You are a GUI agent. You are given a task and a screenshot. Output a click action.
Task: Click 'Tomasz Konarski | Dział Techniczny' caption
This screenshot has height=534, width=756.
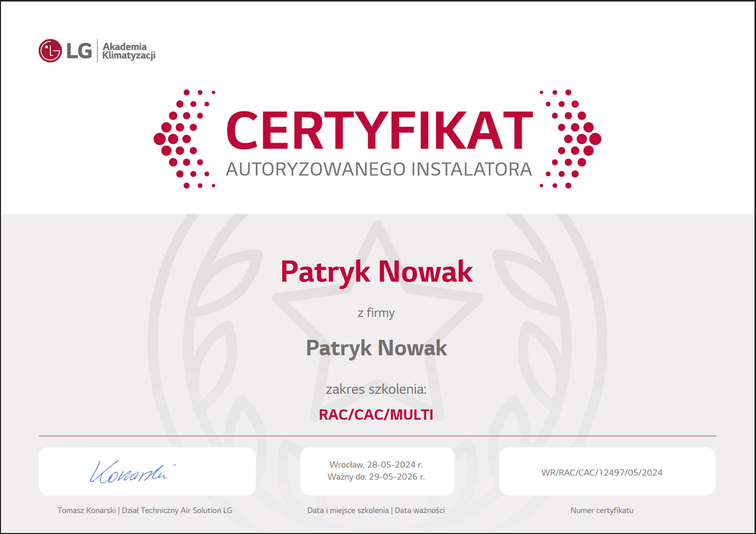(x=145, y=510)
